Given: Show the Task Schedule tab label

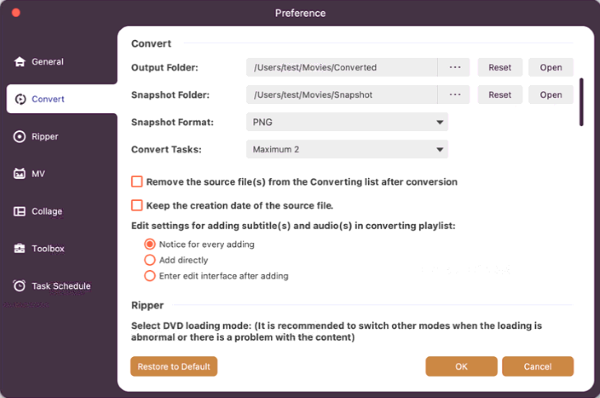Looking at the screenshot, I should click(x=61, y=286).
